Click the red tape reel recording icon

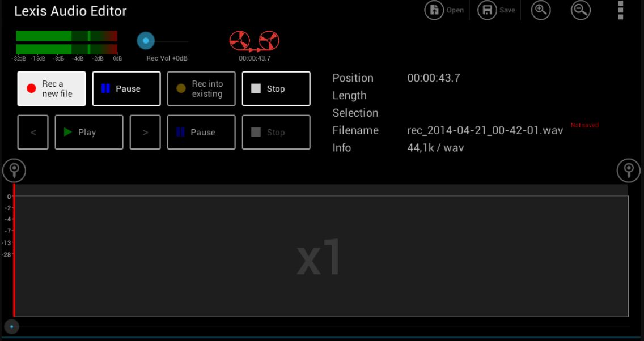click(254, 41)
